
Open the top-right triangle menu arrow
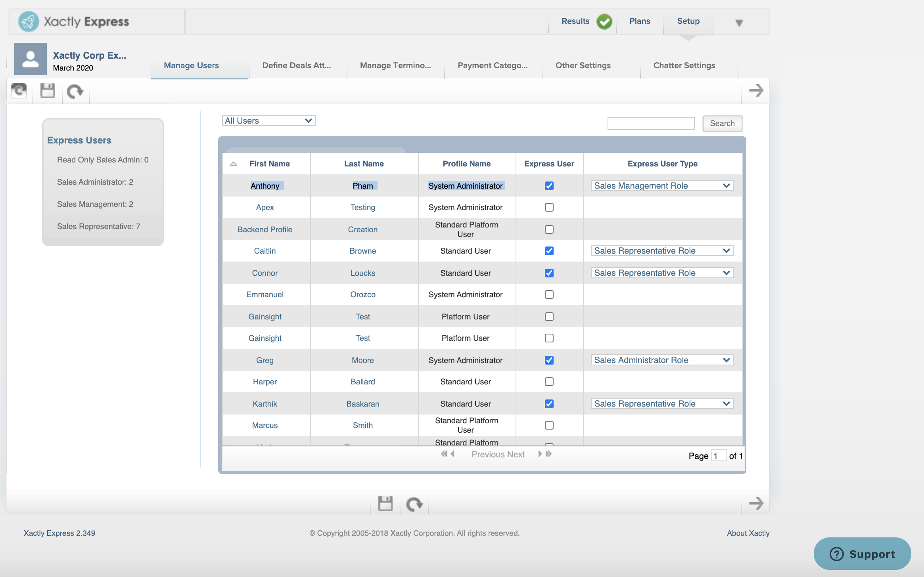coord(739,23)
